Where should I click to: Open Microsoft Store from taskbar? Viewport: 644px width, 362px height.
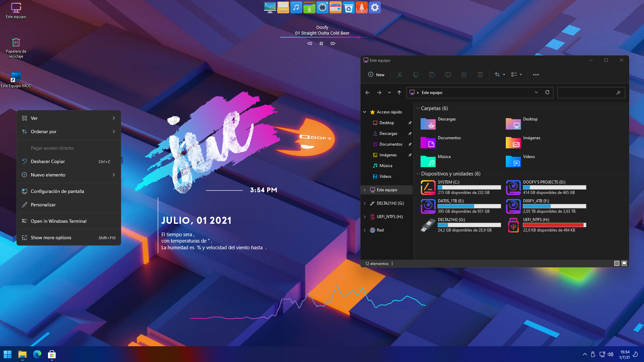click(52, 354)
